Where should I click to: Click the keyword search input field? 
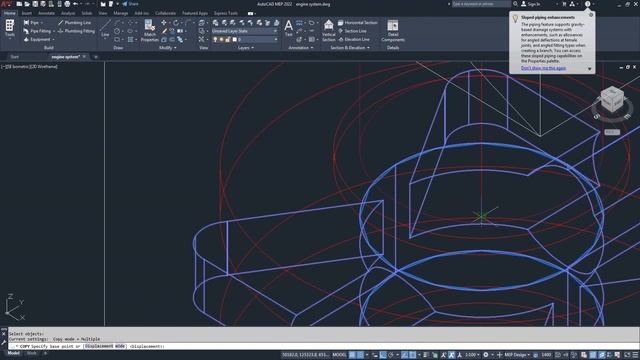tap(481, 4)
